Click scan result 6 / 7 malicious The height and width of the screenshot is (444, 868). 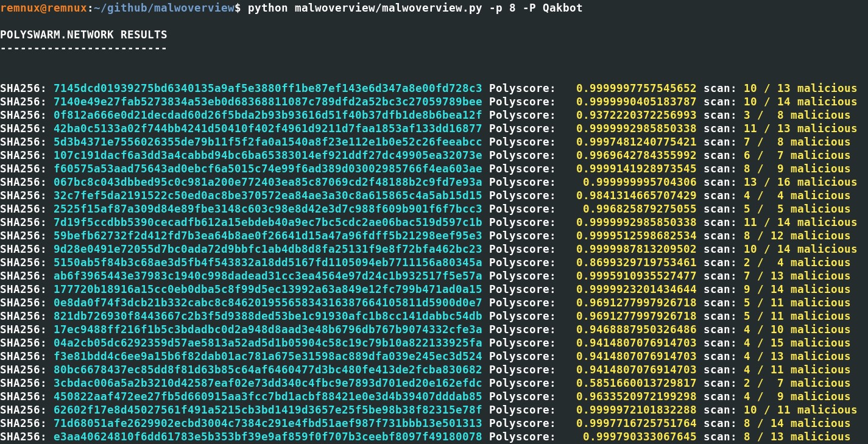click(x=797, y=155)
